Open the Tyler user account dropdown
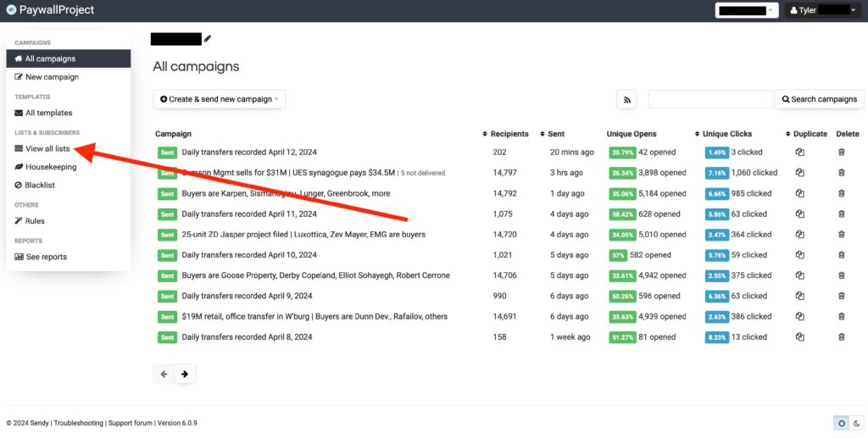 coord(821,10)
